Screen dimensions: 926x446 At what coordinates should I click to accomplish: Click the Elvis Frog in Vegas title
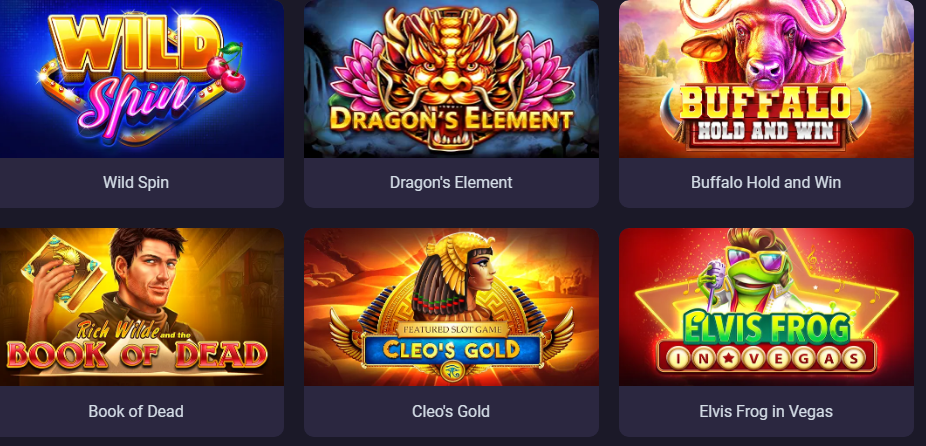pyautogui.click(x=766, y=411)
